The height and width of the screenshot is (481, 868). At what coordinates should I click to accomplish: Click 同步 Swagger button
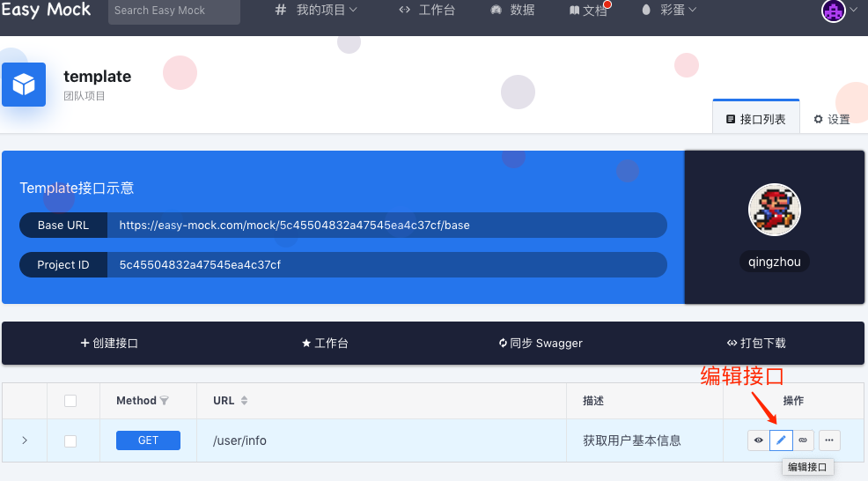click(541, 343)
